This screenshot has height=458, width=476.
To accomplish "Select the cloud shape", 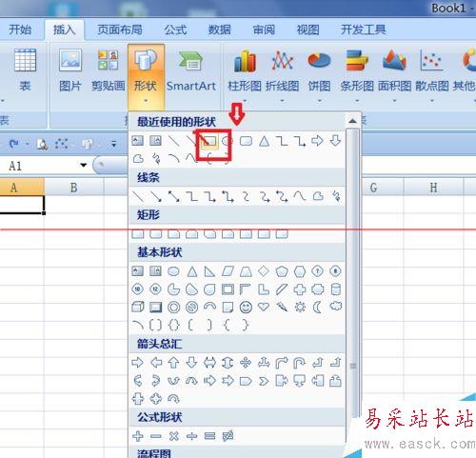I will coord(336,307).
